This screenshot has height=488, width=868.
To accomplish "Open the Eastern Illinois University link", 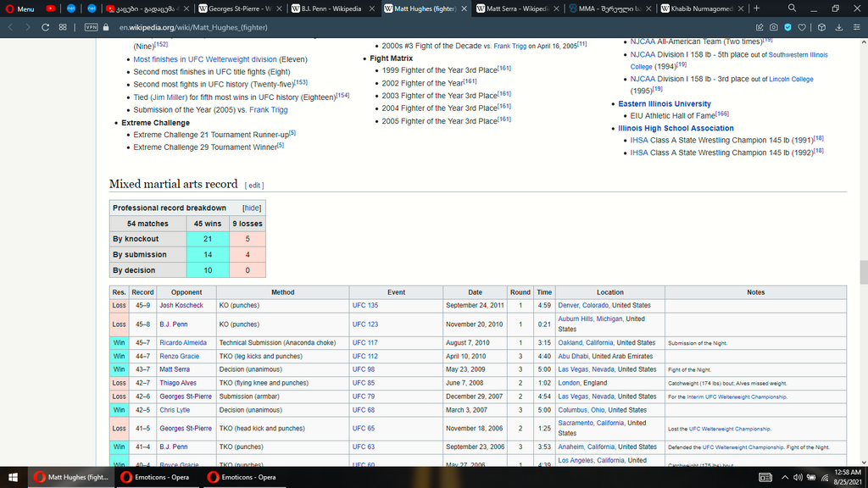I will coord(665,104).
